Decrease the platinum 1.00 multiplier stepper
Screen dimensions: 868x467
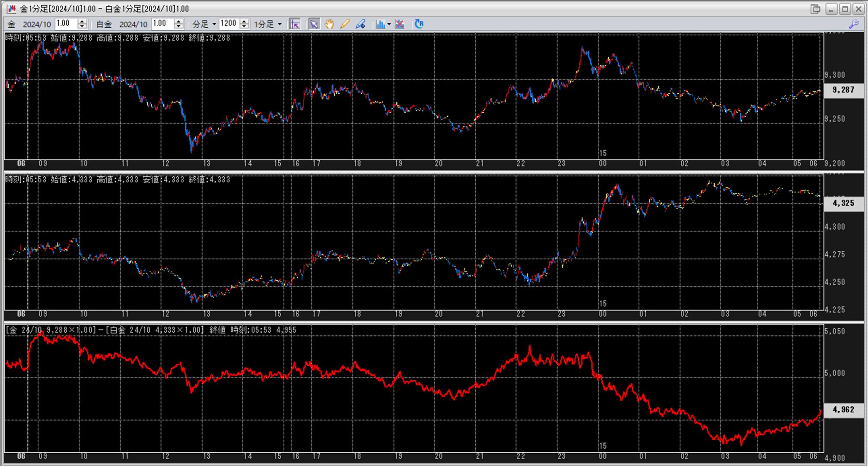(x=179, y=27)
